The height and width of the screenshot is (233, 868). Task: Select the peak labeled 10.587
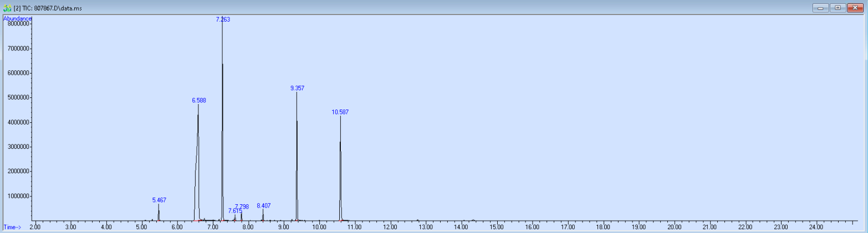coord(340,112)
